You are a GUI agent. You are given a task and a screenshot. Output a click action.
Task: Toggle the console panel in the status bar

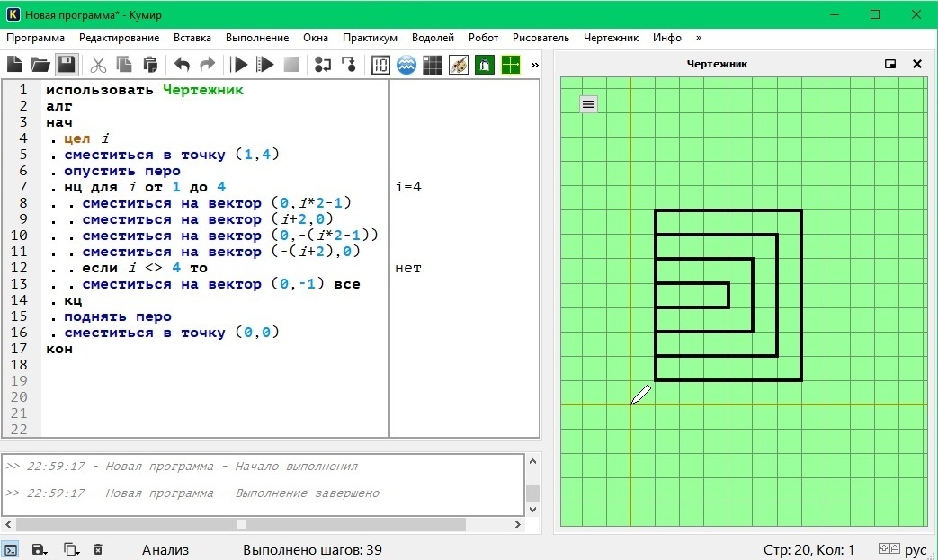[11, 549]
